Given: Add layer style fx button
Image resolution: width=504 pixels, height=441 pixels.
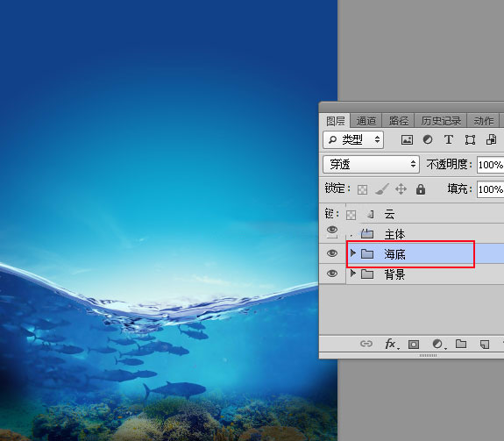Looking at the screenshot, I should (392, 344).
